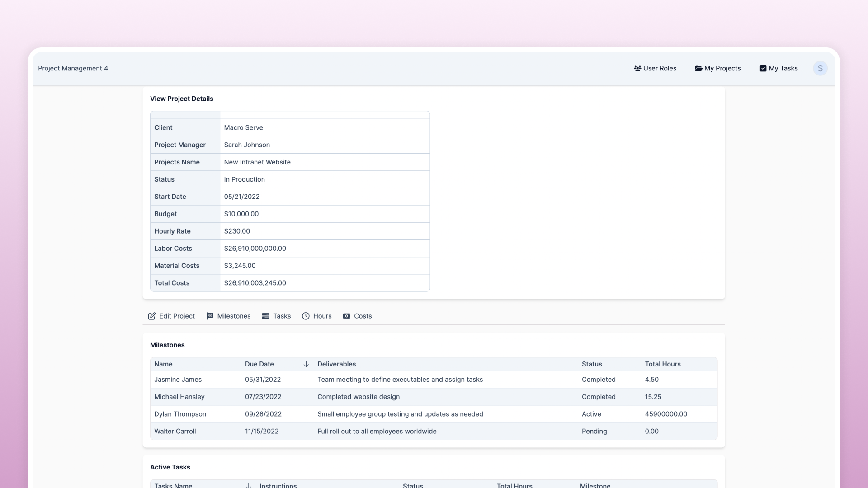Click the Costs money icon

click(x=347, y=316)
